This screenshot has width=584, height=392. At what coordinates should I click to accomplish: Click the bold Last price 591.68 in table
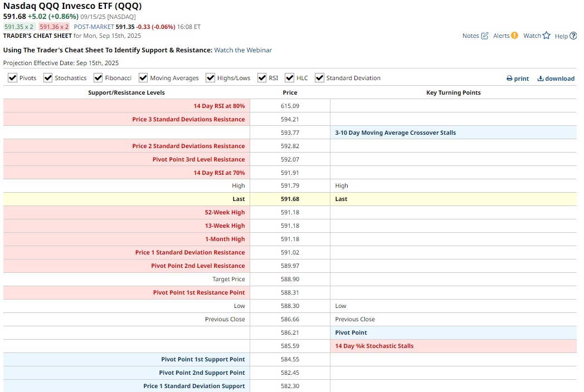290,199
